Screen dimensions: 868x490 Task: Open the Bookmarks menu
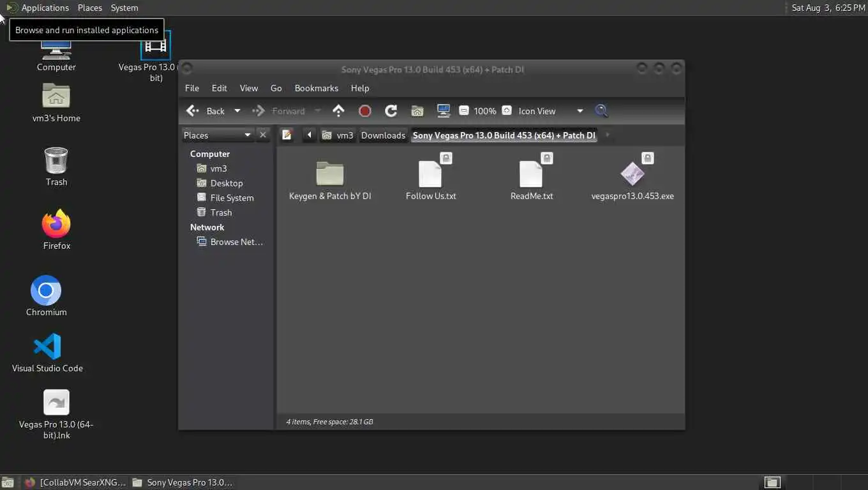[317, 88]
